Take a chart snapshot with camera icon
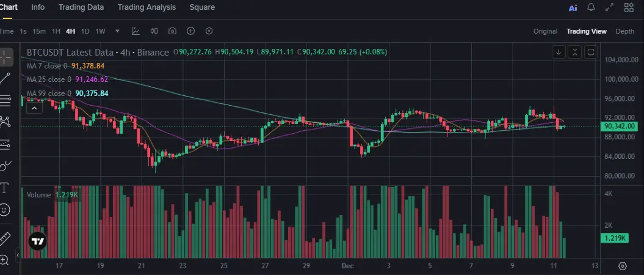The width and height of the screenshot is (644, 275). [173, 31]
